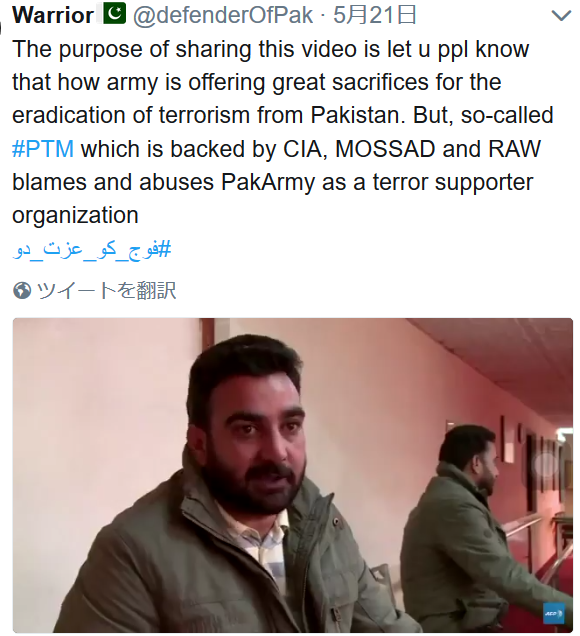Click the globe translate icon
580x636 pixels.
(22, 290)
